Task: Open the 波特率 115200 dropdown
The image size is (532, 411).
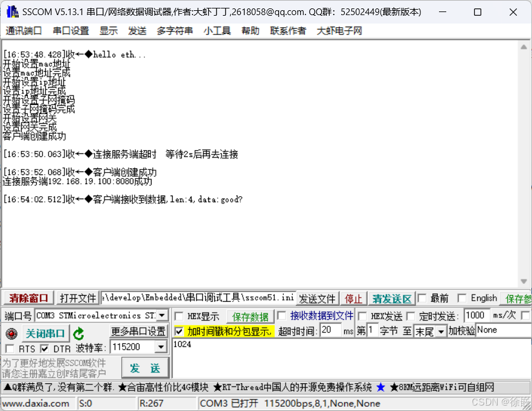Action: 161,347
